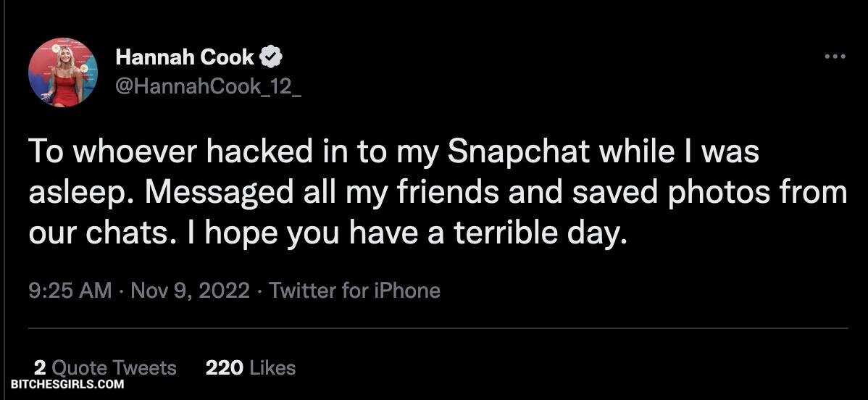868x400 pixels.
Task: Show who liked via the "Likes" label
Action: (x=272, y=368)
